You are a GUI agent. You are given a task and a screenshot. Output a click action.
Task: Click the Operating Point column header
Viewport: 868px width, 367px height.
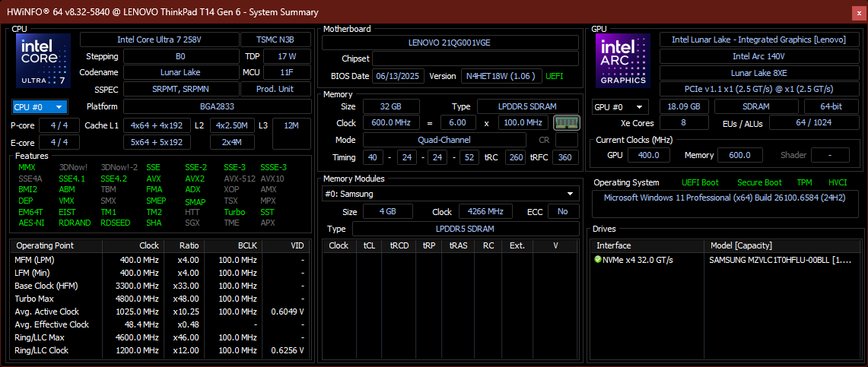45,245
